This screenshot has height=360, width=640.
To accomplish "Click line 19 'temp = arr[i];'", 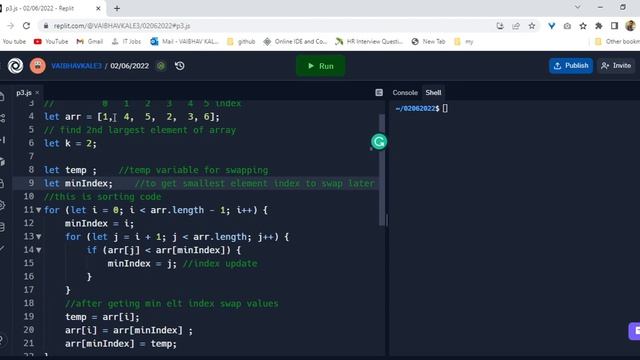I will click(102, 317).
